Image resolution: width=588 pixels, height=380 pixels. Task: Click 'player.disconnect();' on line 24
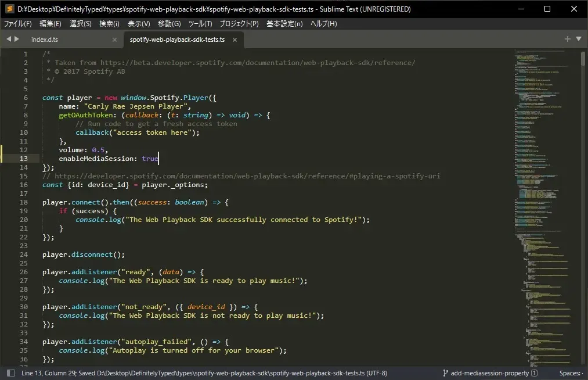pyautogui.click(x=84, y=254)
